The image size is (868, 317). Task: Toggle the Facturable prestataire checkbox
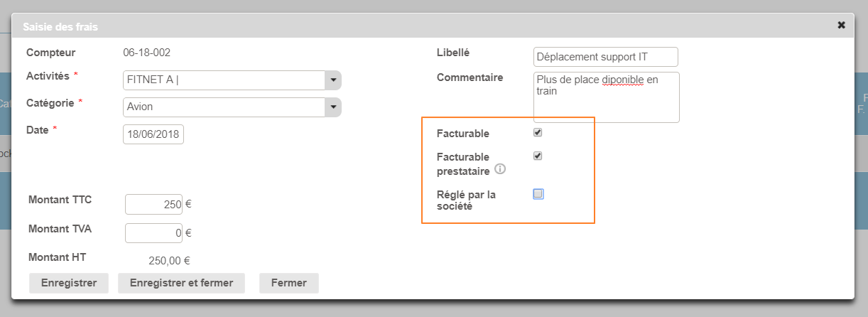coord(538,156)
